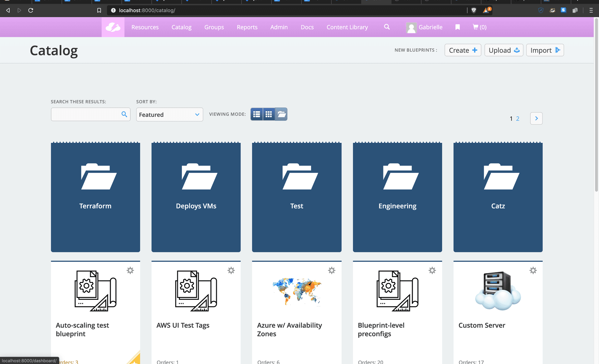Open the shopping cart (0)
This screenshot has height=364, width=599.
[x=480, y=27]
